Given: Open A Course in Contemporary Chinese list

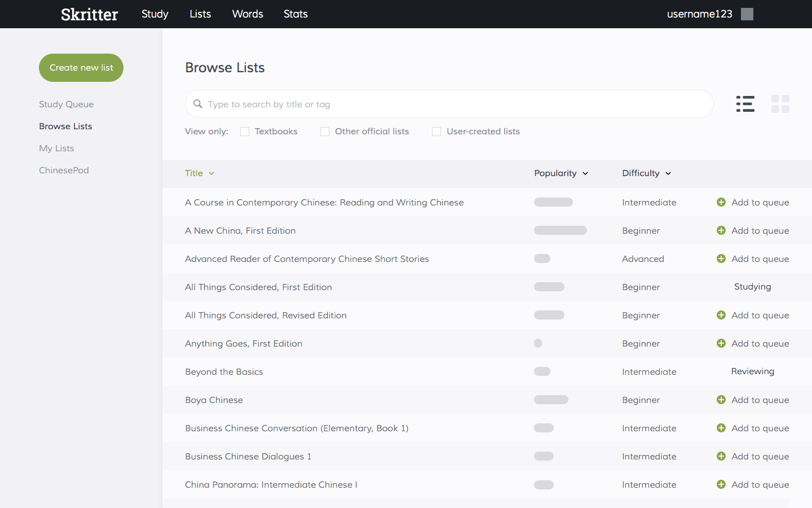Looking at the screenshot, I should [324, 202].
